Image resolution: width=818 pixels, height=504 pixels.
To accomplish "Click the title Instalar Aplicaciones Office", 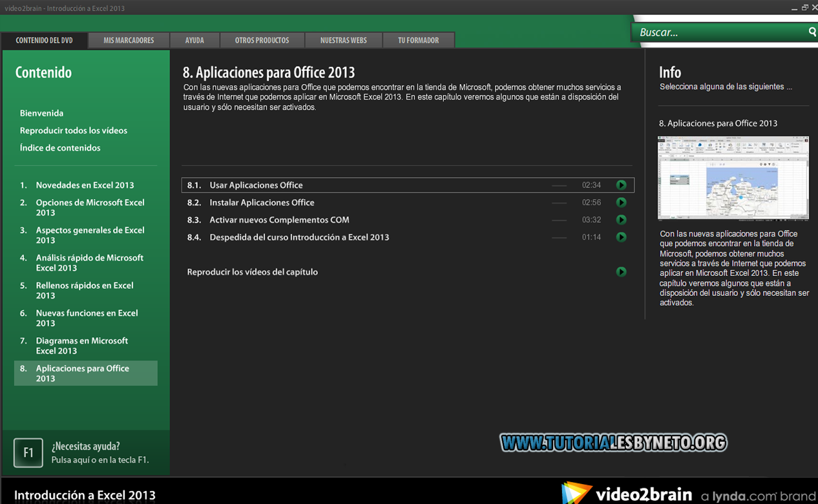I will click(262, 202).
